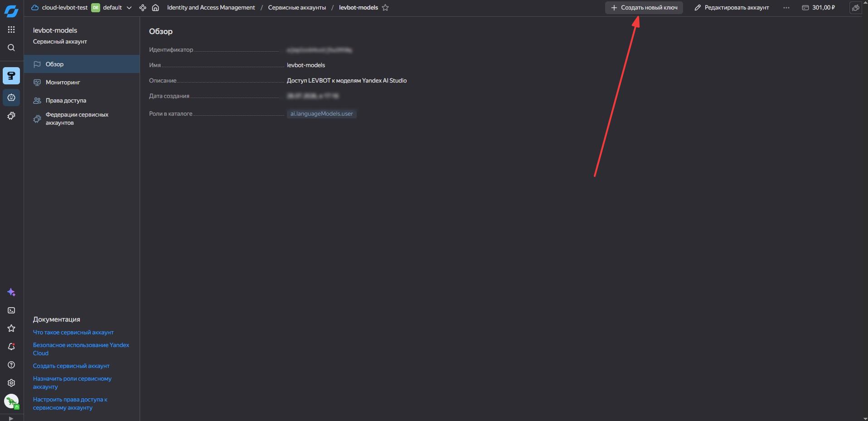Open the robot-face service icon in left rail
This screenshot has height=421, width=868.
point(11,98)
